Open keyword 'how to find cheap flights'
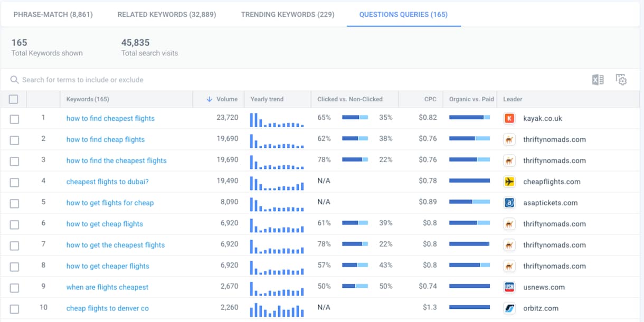Image resolution: width=644 pixels, height=322 pixels. point(106,139)
